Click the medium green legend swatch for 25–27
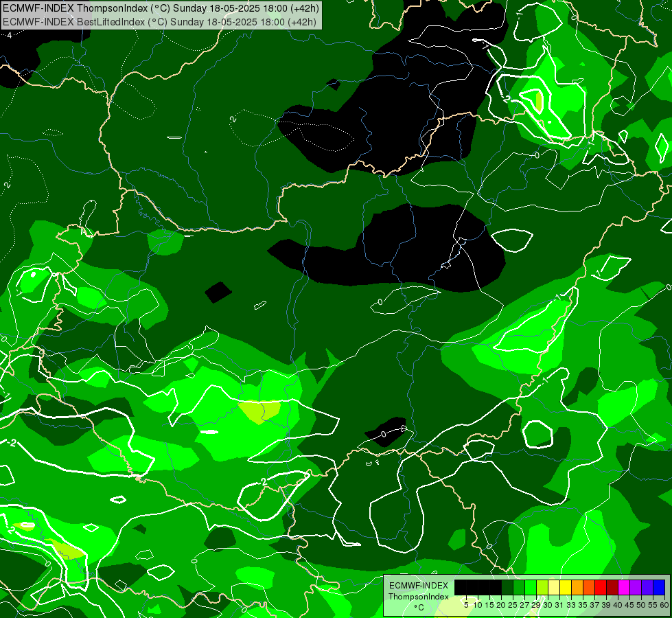The image size is (672, 618). click(x=518, y=587)
